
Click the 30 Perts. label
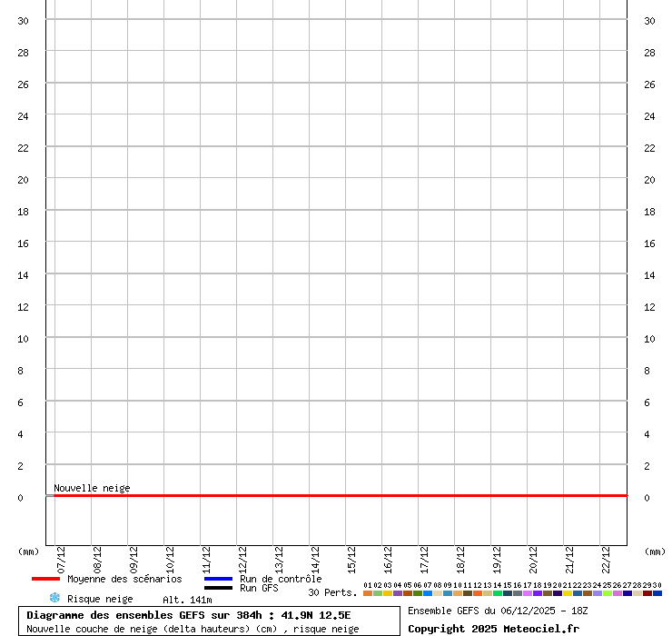click(332, 592)
